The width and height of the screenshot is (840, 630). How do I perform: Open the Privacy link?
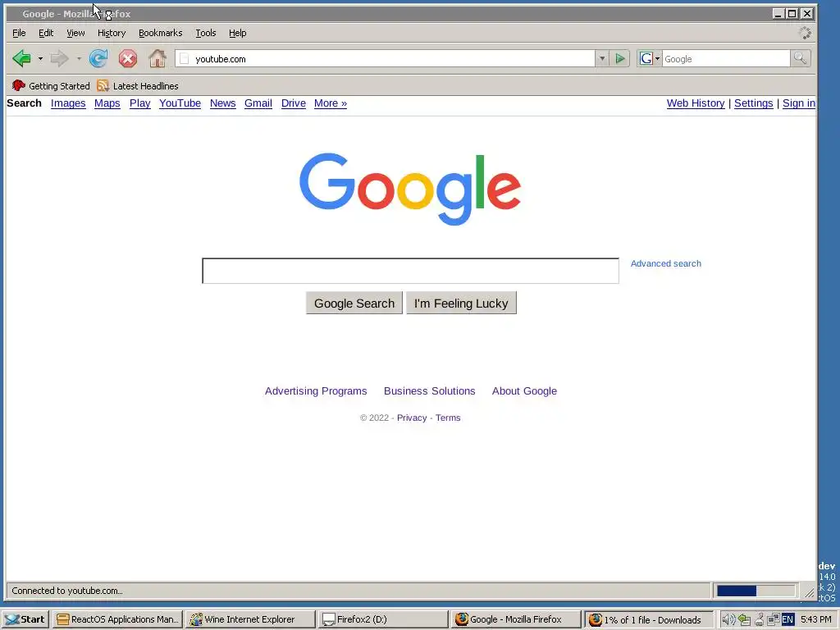tap(412, 418)
